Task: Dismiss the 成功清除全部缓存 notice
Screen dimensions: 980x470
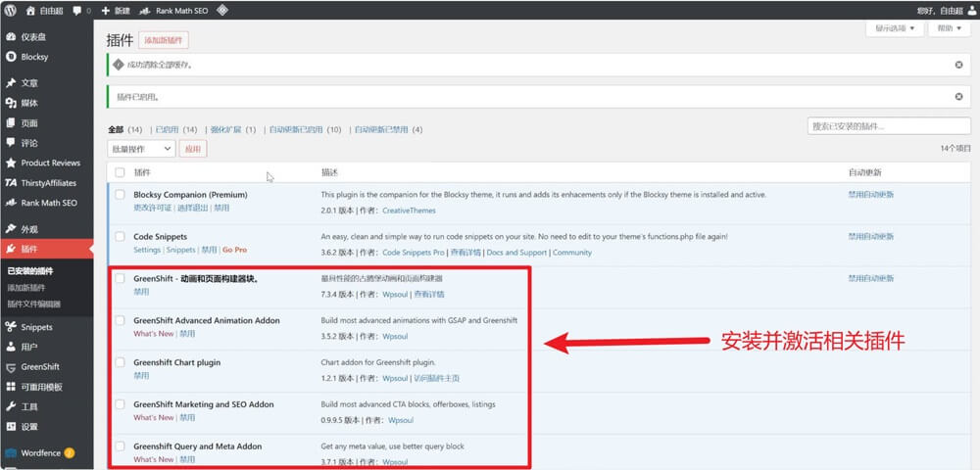Action: [958, 65]
